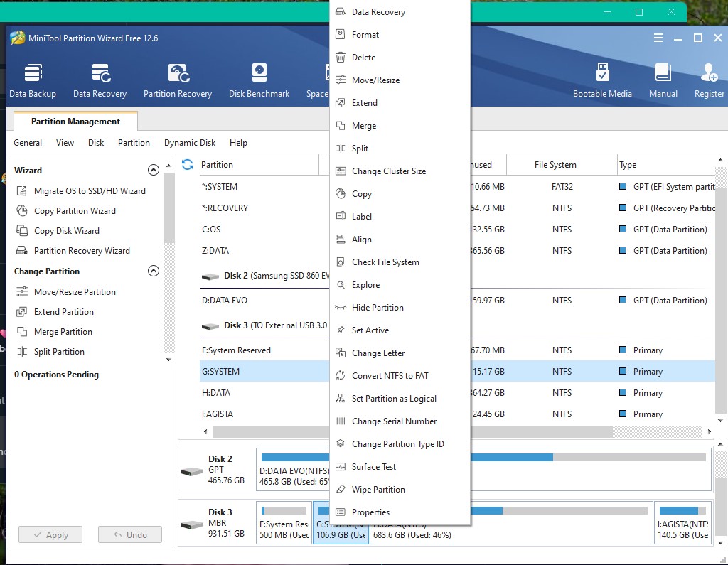Choose Hide Partition option
The image size is (728, 565).
point(400,307)
